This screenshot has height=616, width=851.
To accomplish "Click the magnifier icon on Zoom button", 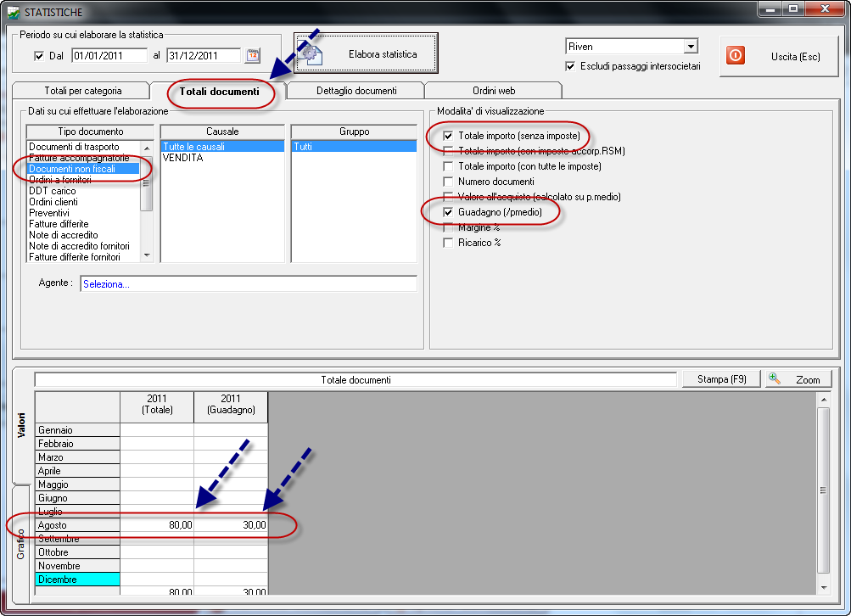I will click(x=775, y=378).
